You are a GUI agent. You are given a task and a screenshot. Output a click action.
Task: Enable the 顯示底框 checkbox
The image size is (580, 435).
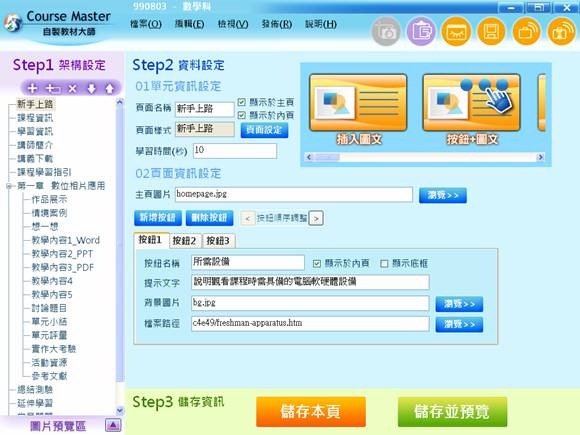[384, 263]
